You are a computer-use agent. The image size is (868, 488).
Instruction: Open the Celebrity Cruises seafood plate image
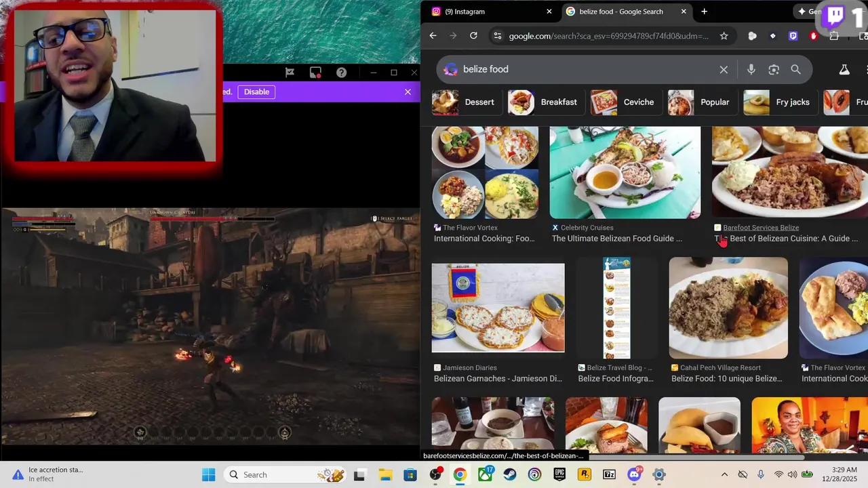[x=625, y=172]
